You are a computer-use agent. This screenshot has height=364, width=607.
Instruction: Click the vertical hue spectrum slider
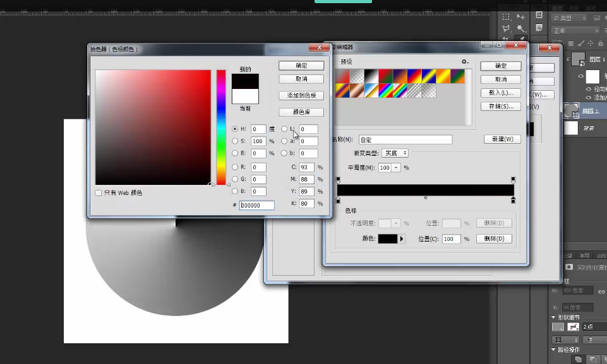pos(221,127)
